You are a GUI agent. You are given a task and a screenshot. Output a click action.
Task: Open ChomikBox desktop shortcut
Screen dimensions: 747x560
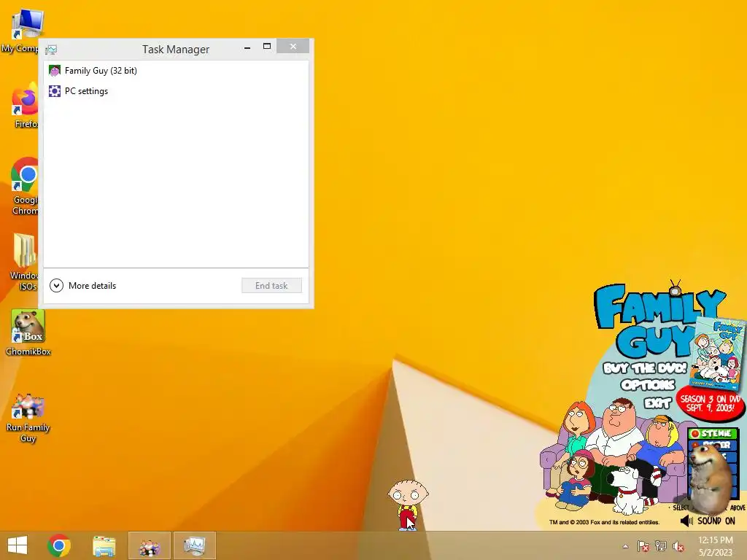click(x=28, y=332)
